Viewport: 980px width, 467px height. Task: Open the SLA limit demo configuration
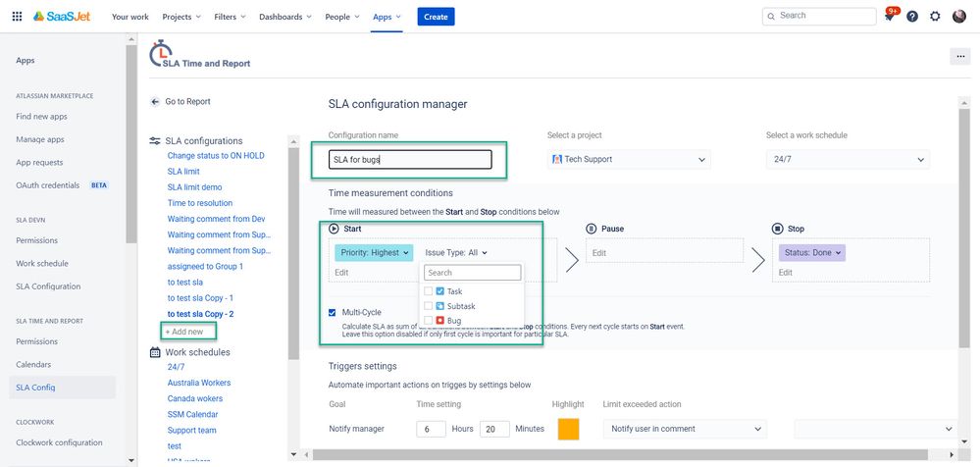[194, 187]
